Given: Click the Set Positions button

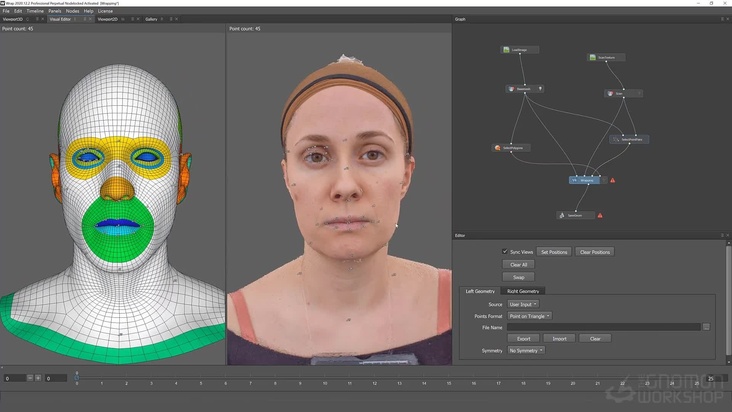Looking at the screenshot, I should (x=554, y=252).
